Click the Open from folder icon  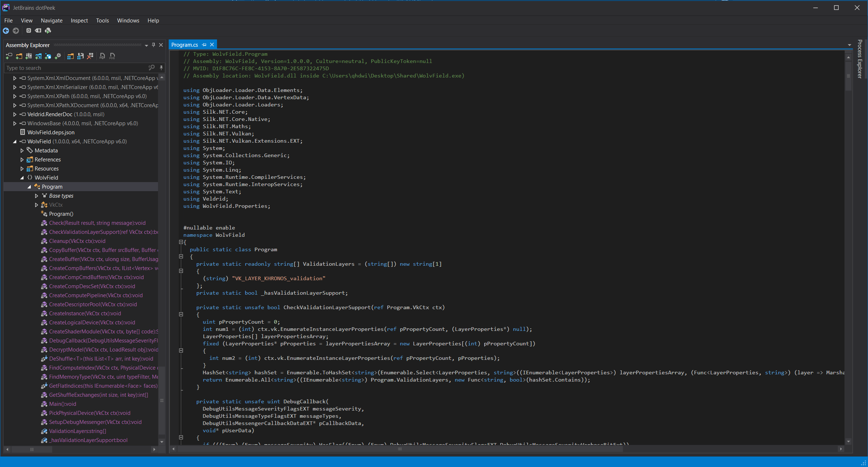(x=19, y=56)
